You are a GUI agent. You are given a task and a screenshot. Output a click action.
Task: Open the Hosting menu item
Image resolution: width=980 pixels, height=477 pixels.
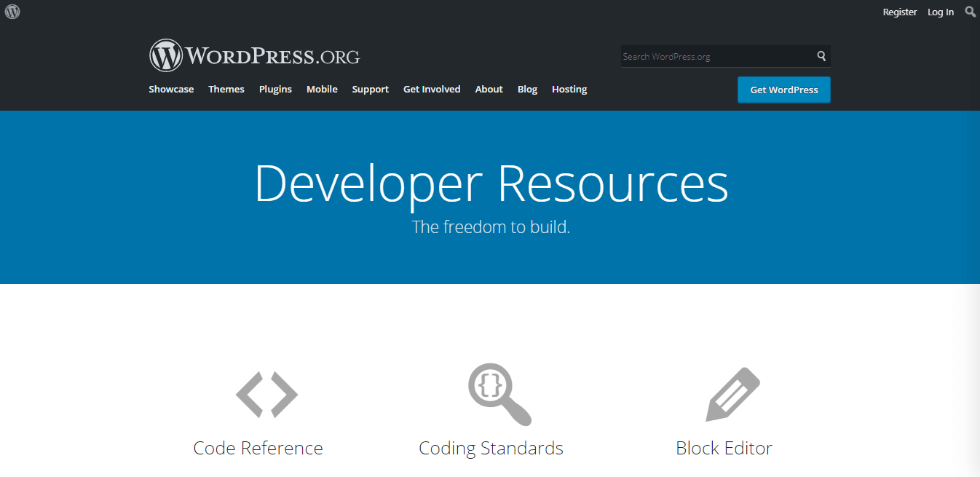[569, 89]
